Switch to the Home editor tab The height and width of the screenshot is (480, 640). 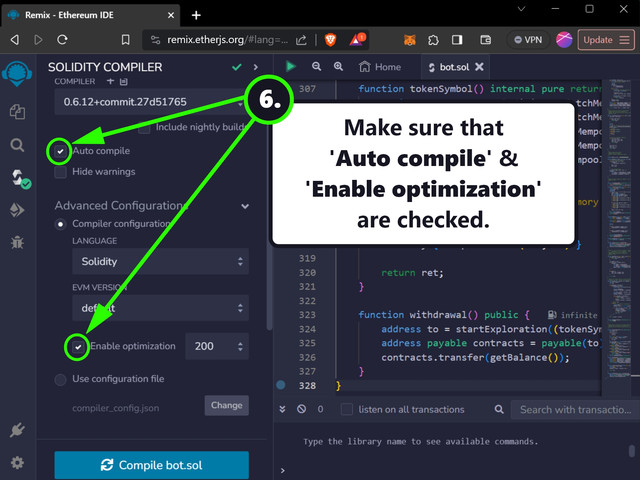tap(380, 67)
